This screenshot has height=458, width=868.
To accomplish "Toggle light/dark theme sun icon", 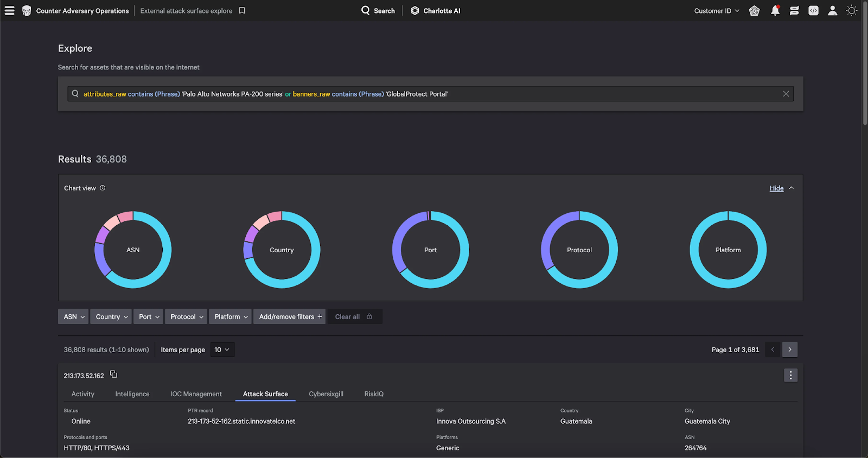I will 852,11.
